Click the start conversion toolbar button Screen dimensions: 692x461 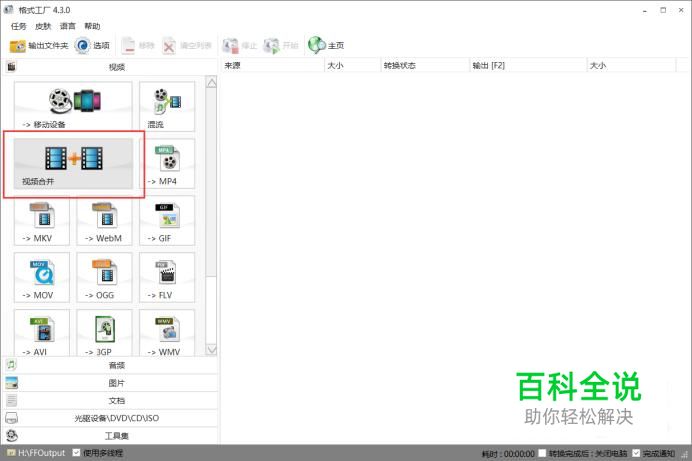tap(281, 45)
